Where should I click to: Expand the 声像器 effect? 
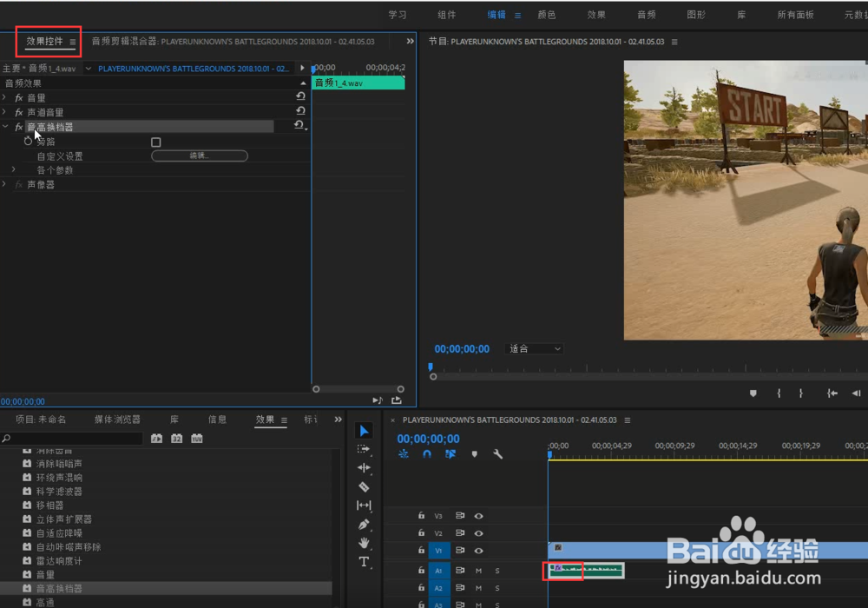pyautogui.click(x=4, y=184)
